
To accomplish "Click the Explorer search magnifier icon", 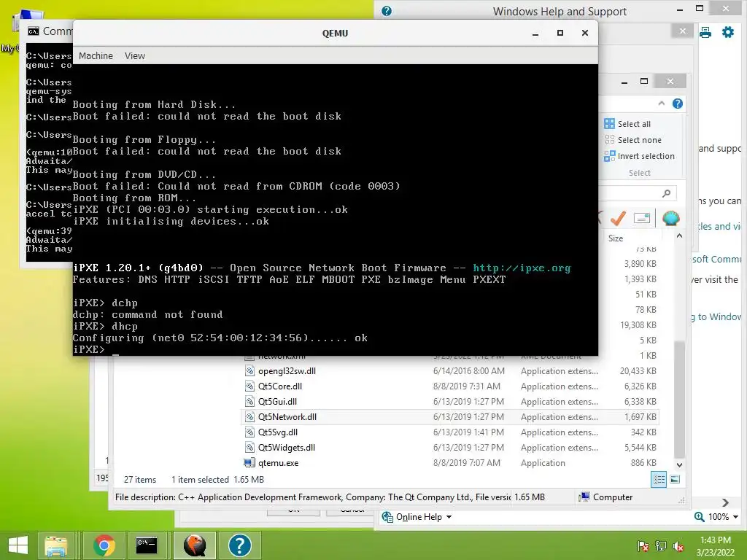I will point(667,192).
